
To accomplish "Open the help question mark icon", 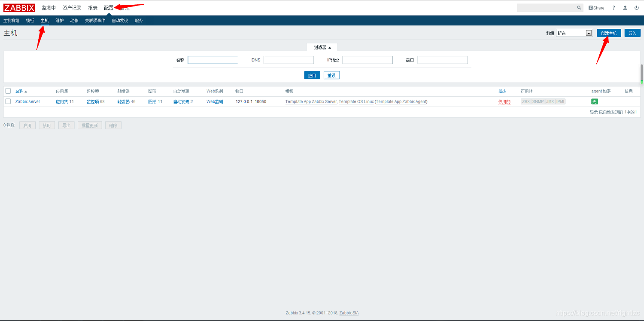I will (614, 8).
